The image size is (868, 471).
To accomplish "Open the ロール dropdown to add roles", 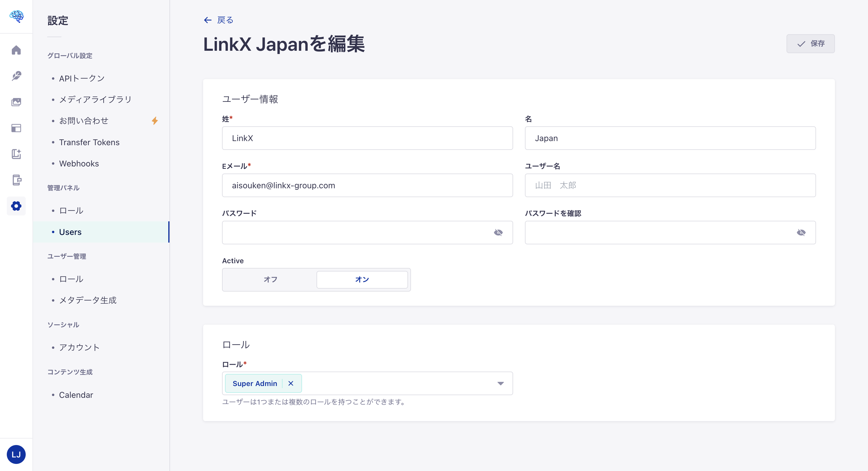I will click(500, 383).
